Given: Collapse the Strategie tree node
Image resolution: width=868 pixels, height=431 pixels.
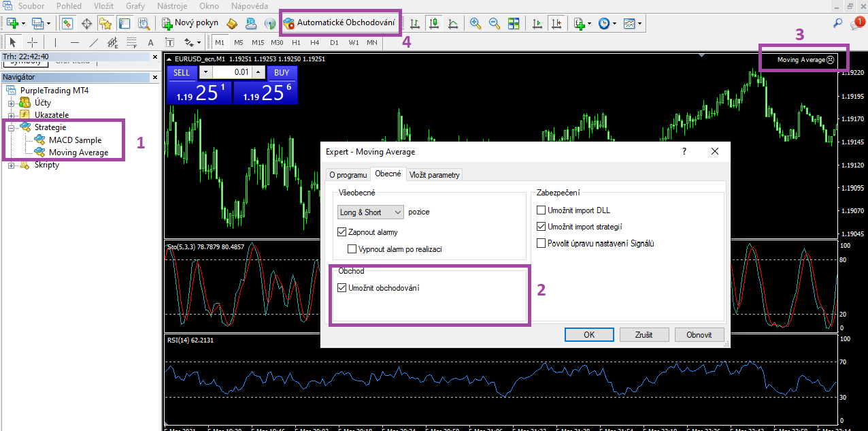Looking at the screenshot, I should [x=11, y=127].
